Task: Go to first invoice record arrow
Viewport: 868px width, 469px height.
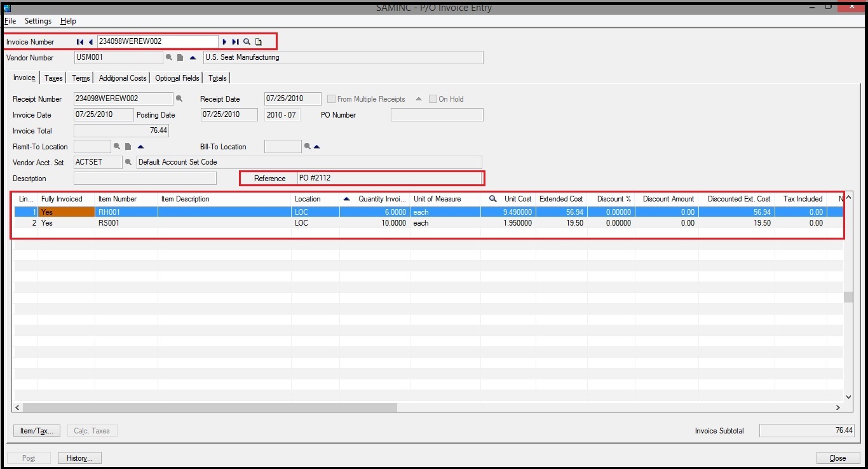Action: pyautogui.click(x=80, y=42)
